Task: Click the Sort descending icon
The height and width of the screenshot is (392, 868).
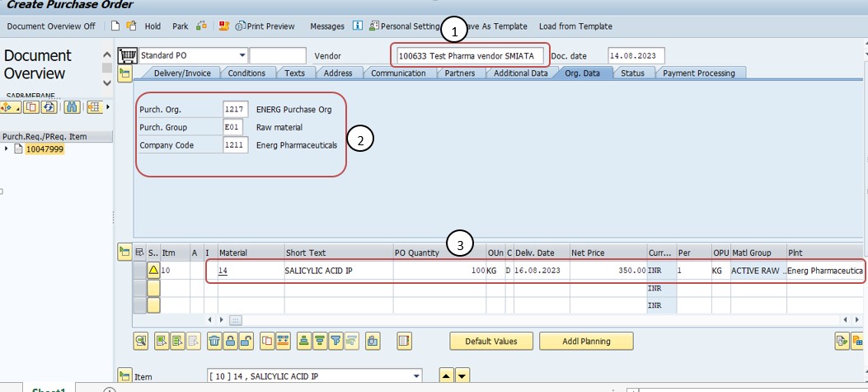Action: (319, 341)
